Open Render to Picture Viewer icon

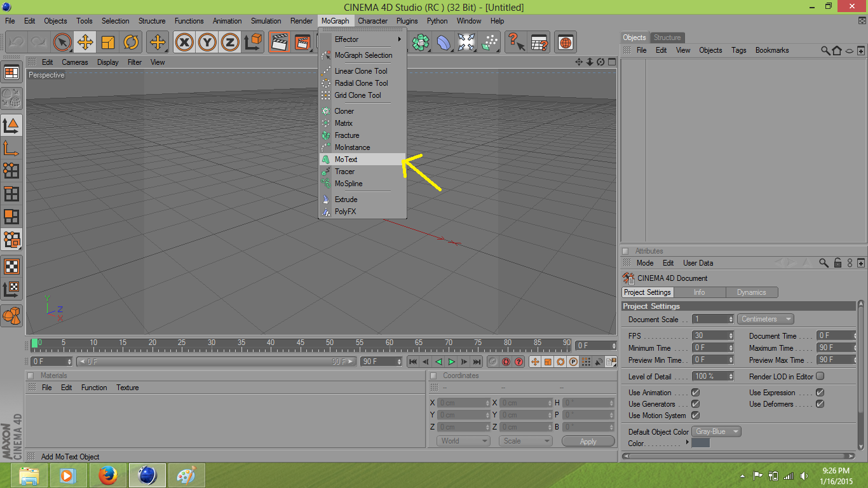(x=302, y=43)
